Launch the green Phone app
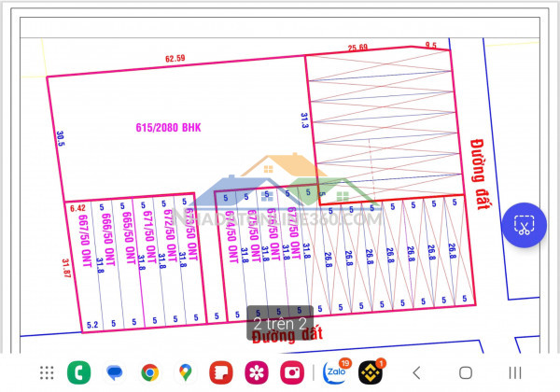560x392 pixels. click(79, 372)
